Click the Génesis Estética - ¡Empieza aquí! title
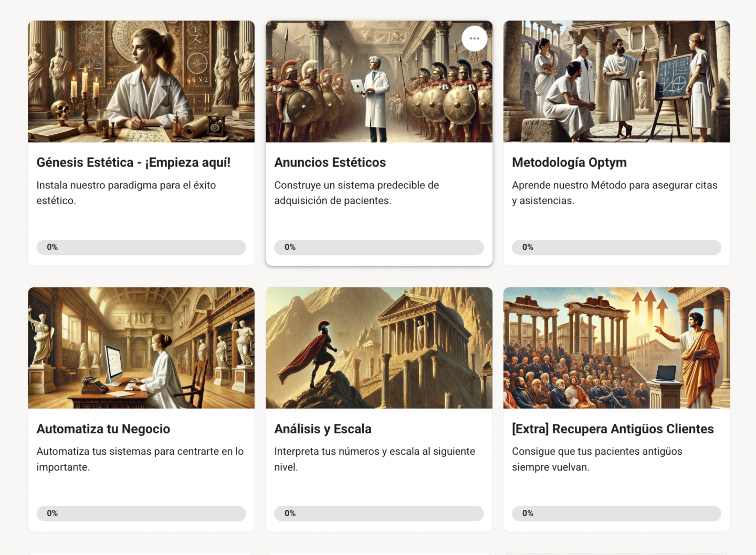756x555 pixels. [x=133, y=163]
